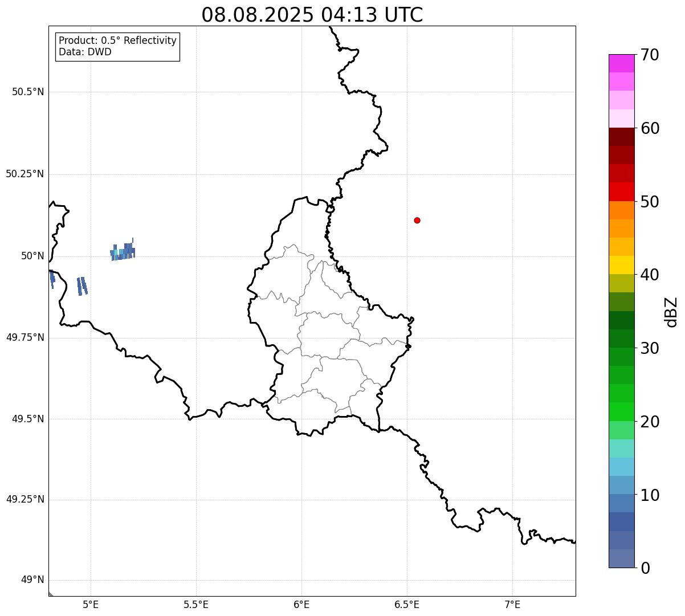The width and height of the screenshot is (685, 616).
Task: Click the red station marker dot
Action: (417, 220)
